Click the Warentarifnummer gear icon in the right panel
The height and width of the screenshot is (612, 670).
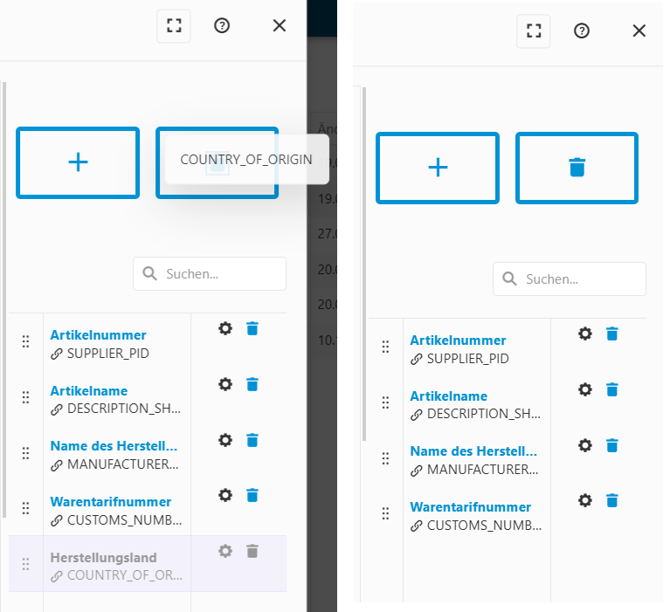point(585,500)
